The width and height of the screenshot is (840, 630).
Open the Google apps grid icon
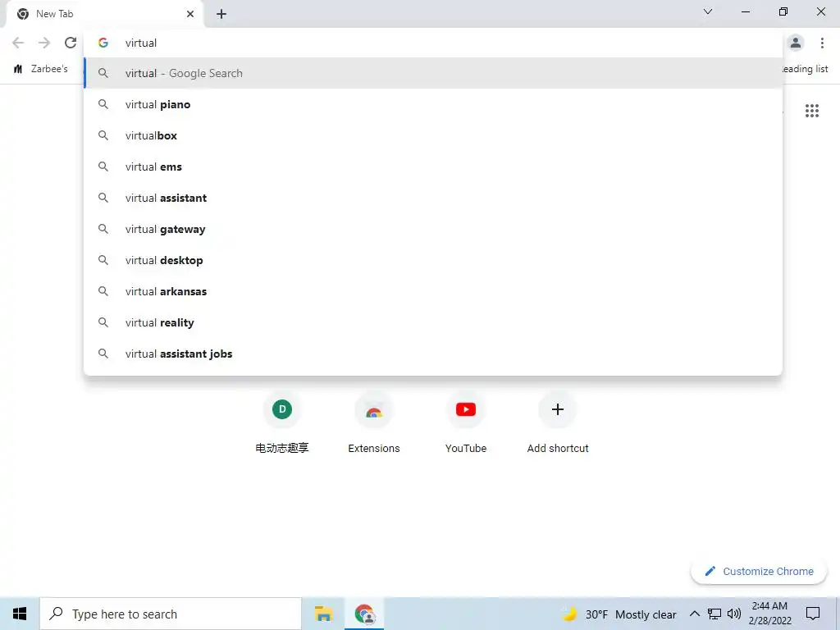811,111
